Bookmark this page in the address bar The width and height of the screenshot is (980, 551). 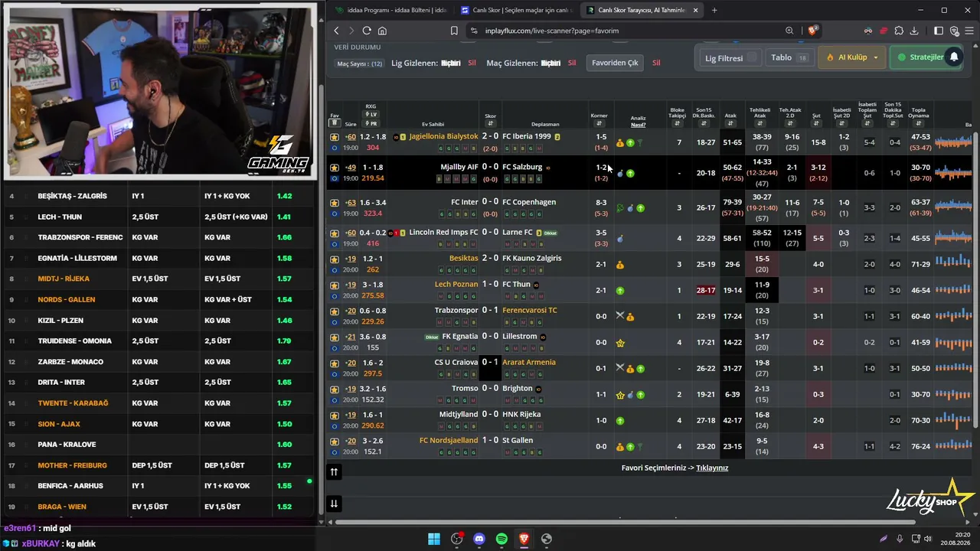pyautogui.click(x=454, y=31)
